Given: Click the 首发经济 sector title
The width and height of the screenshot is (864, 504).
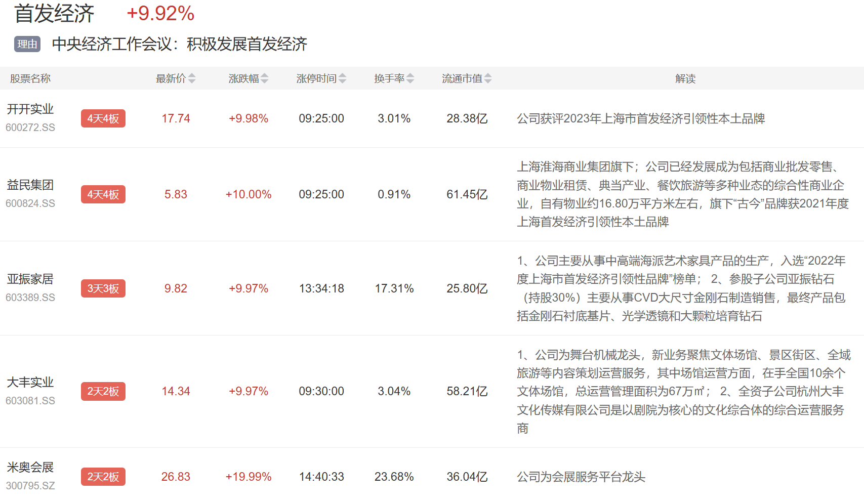Looking at the screenshot, I should [54, 14].
